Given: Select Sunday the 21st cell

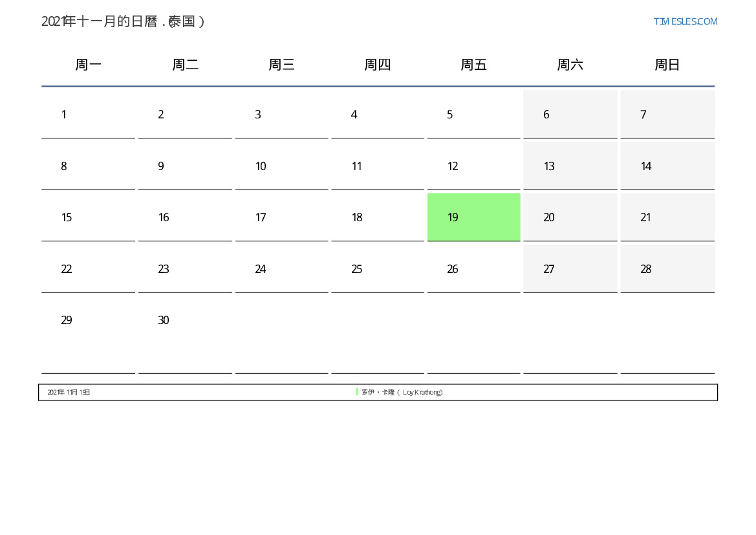Looking at the screenshot, I should point(667,217).
